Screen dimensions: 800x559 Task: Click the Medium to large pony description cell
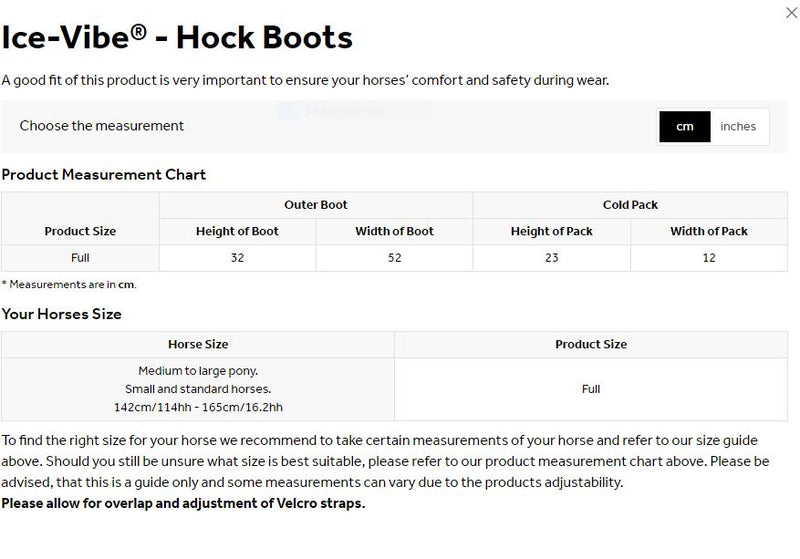click(198, 388)
